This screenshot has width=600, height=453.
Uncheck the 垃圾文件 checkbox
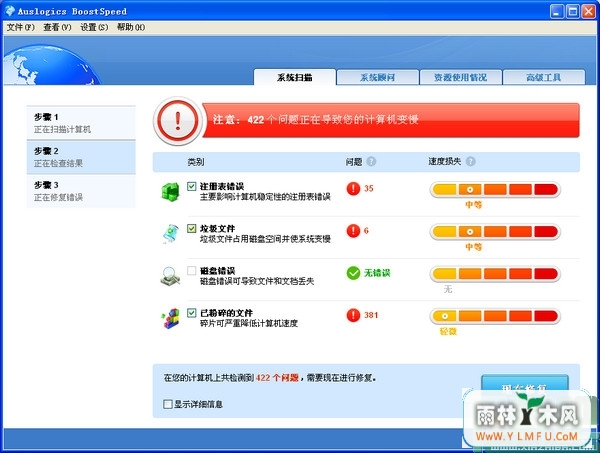coord(192,228)
